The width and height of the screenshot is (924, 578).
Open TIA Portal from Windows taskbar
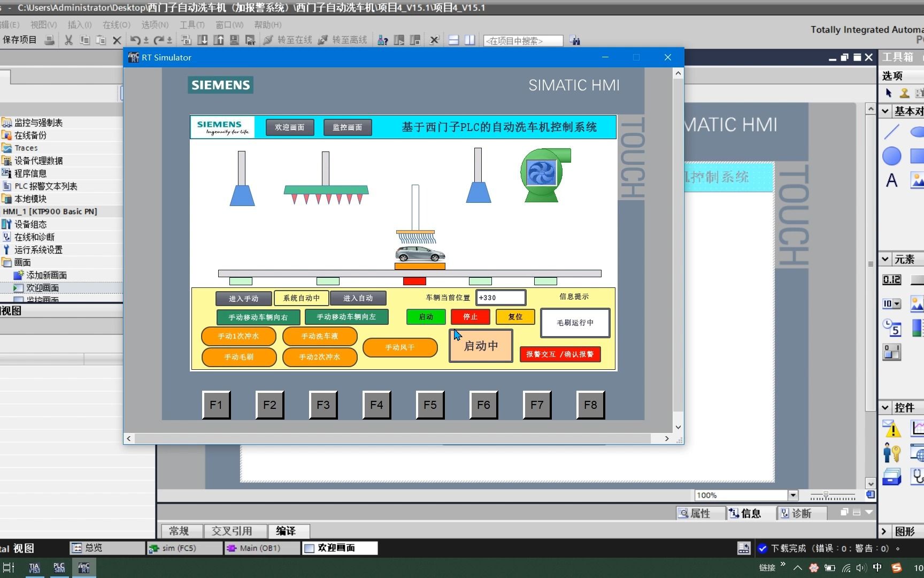[34, 568]
